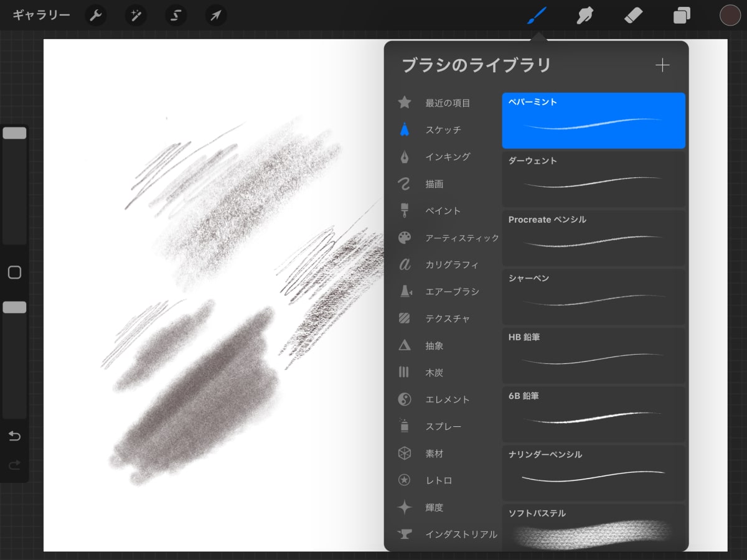Open the ペイント brush set

[x=448, y=210]
